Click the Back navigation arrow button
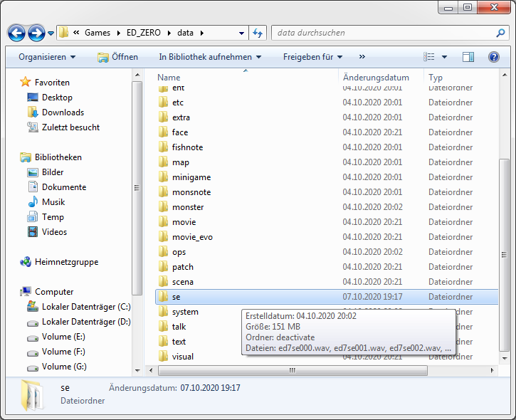The image size is (516, 420). point(17,33)
